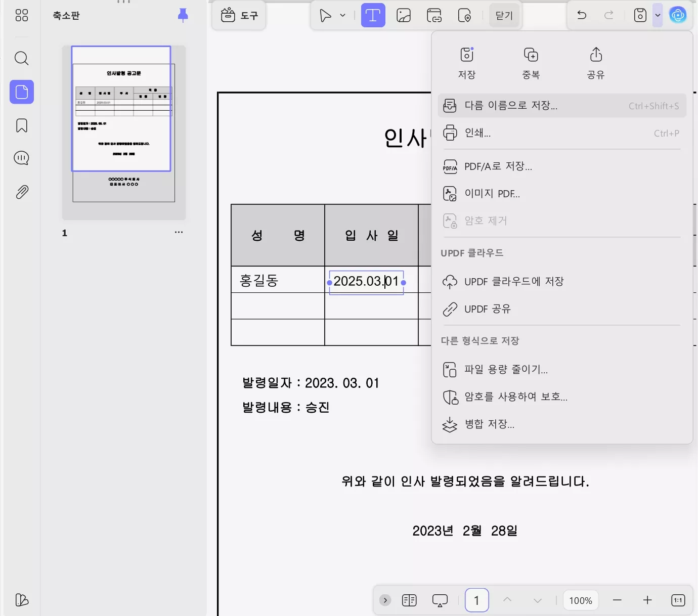Open the UPDF AI assistant
Image resolution: width=698 pixels, height=616 pixels.
tap(678, 15)
